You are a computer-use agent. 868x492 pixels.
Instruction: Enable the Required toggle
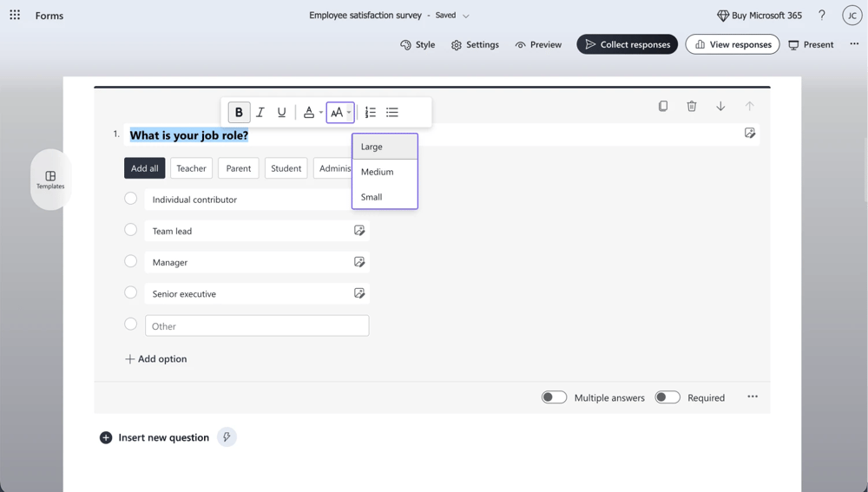click(667, 397)
